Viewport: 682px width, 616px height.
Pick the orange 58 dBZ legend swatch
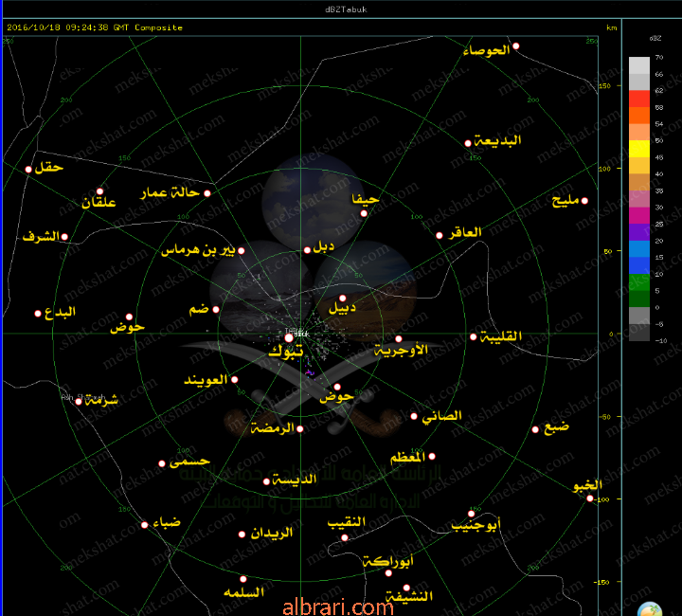[x=639, y=116]
